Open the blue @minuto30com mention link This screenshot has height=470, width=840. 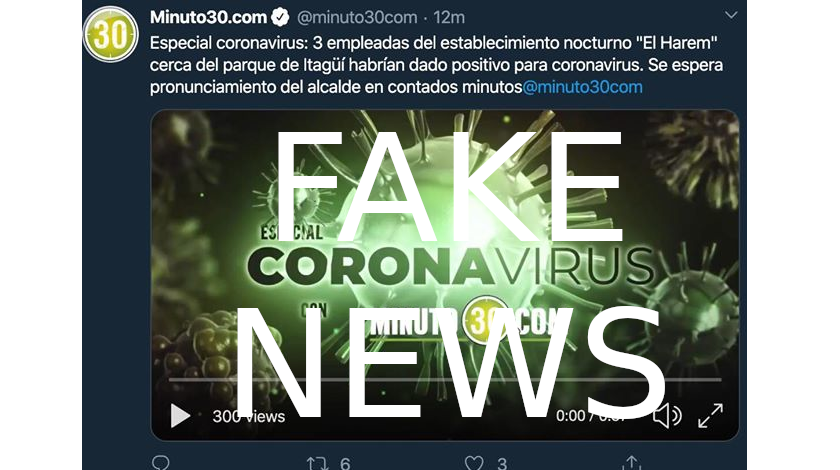pyautogui.click(x=582, y=87)
